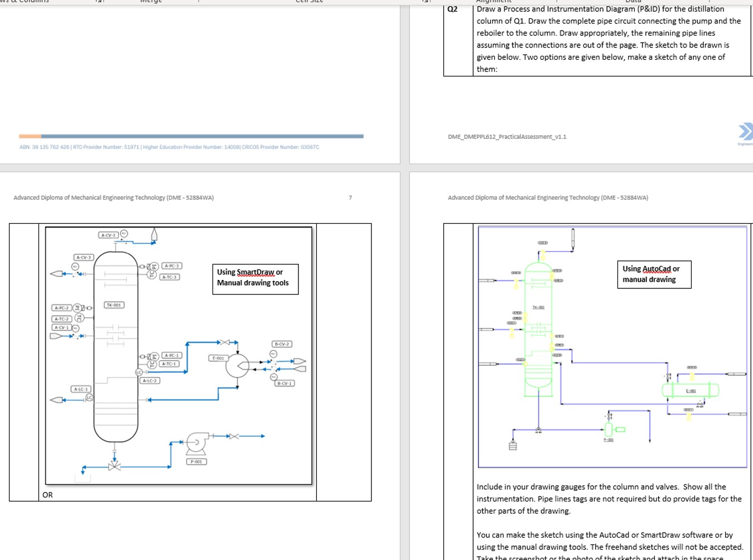This screenshot has width=753, height=560.
Task: Click the right page header "Advanced Diploma of Mechanical Engineering"
Action: click(x=548, y=197)
